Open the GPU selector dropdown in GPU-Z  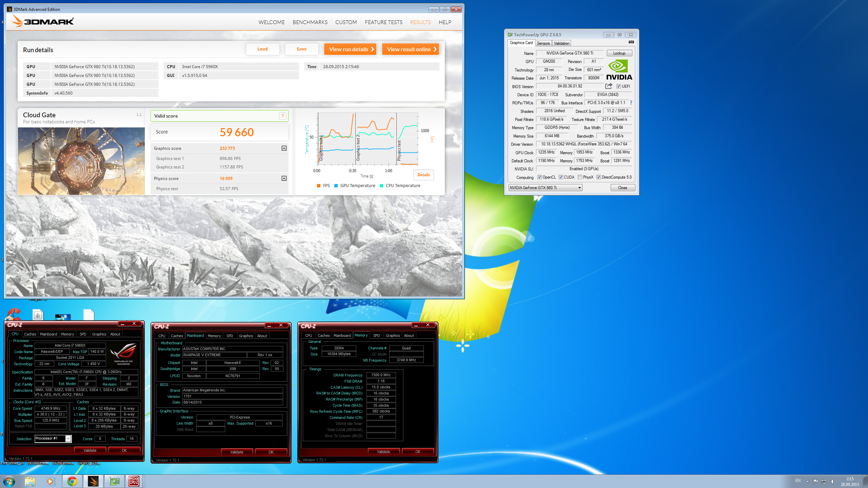(546, 188)
